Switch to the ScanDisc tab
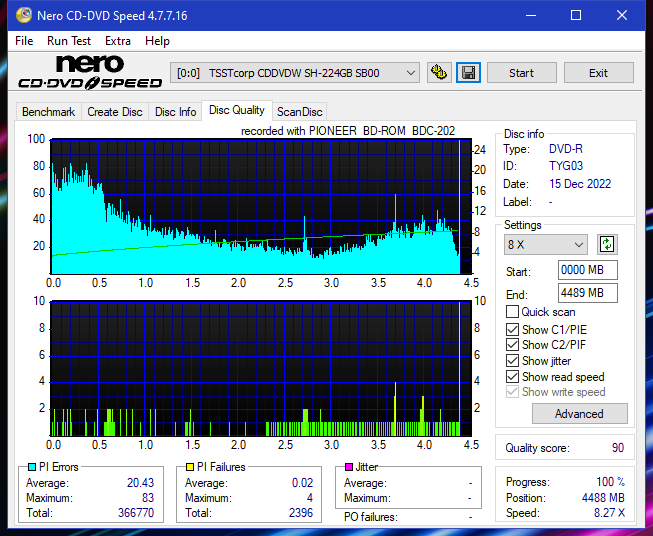This screenshot has height=536, width=653. pyautogui.click(x=299, y=112)
